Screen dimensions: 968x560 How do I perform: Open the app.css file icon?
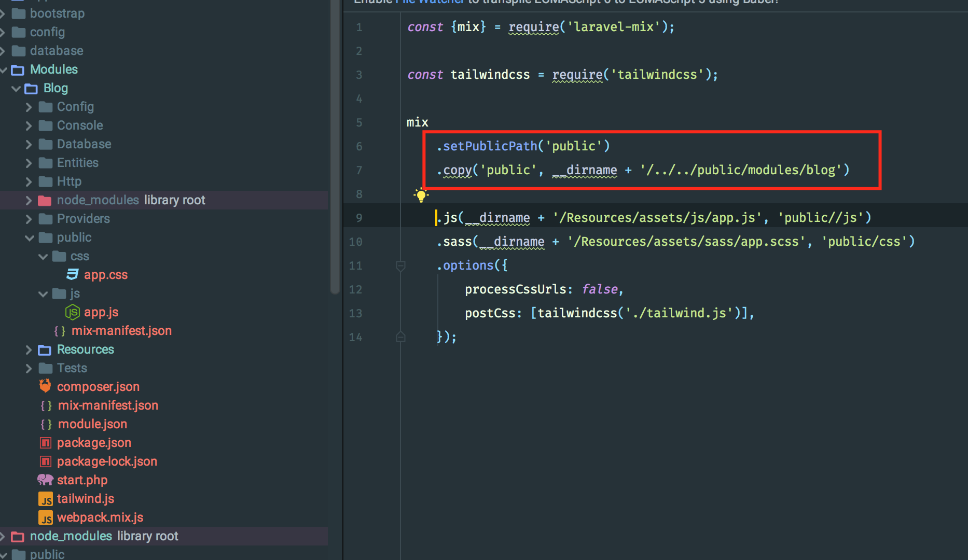coord(72,274)
